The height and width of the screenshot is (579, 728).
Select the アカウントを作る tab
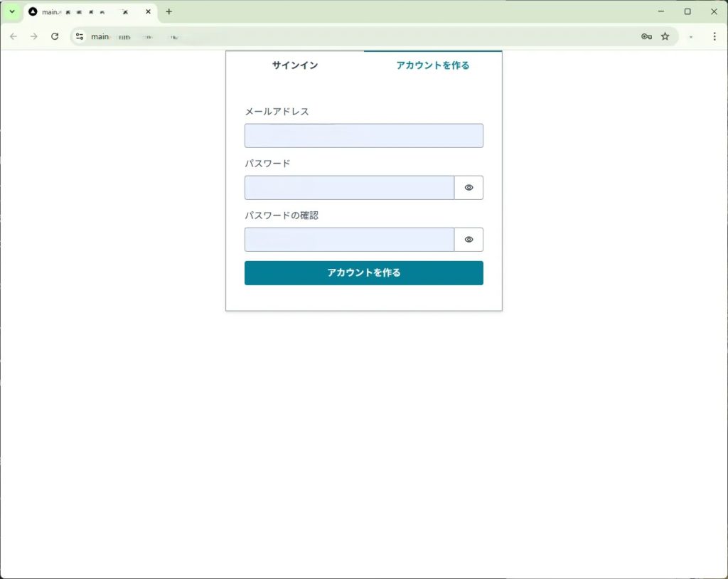(x=432, y=65)
